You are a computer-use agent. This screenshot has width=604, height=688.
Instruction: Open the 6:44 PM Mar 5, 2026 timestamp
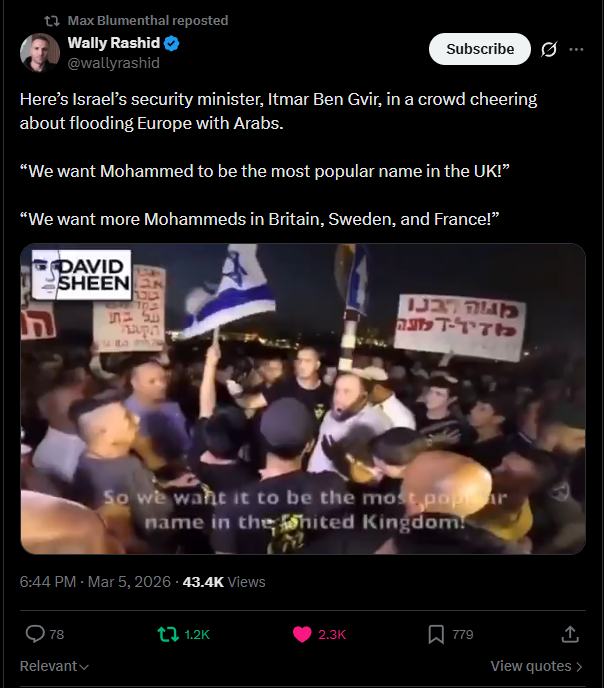click(x=95, y=582)
